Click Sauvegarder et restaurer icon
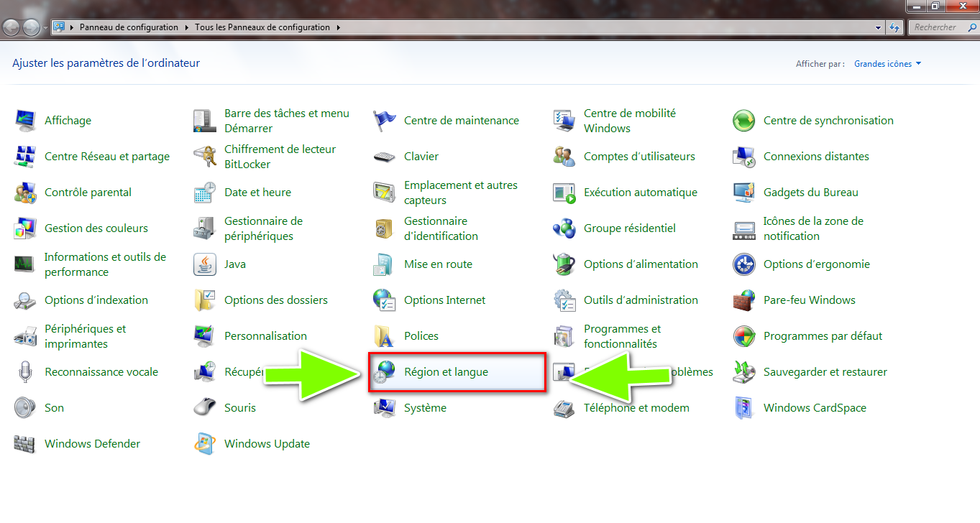Screen dimensions: 980x523 (744, 372)
